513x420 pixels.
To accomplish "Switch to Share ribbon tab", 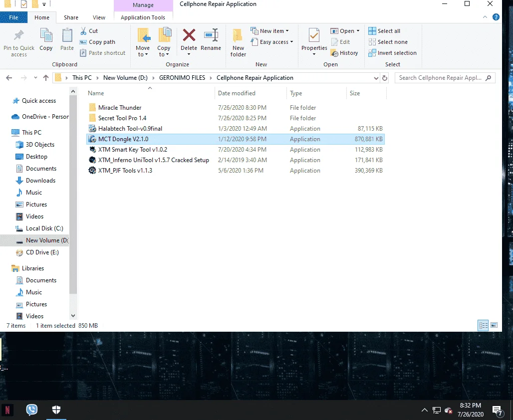I will [x=71, y=17].
